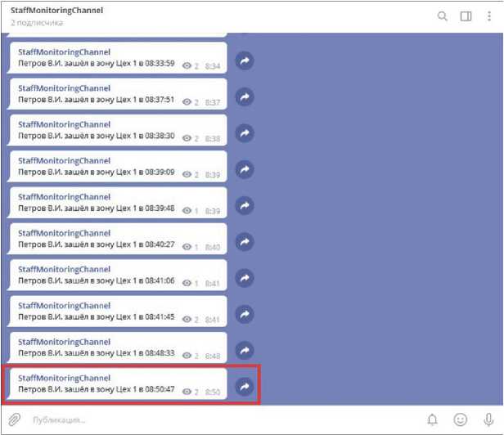Select message text ending 08:33:59
504x435 pixels.
click(x=97, y=63)
